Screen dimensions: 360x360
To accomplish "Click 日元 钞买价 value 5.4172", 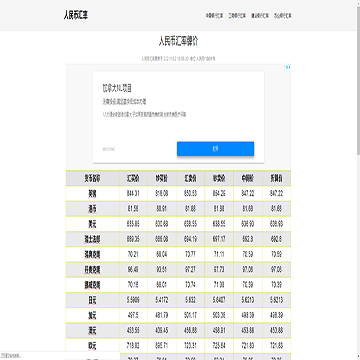I will (162, 300).
